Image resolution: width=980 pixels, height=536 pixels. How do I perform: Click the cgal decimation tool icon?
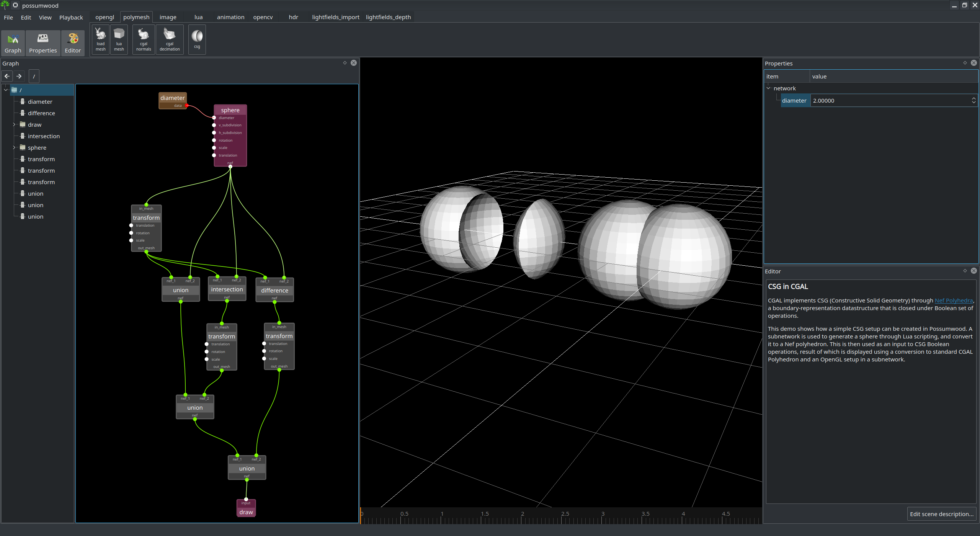(x=170, y=39)
